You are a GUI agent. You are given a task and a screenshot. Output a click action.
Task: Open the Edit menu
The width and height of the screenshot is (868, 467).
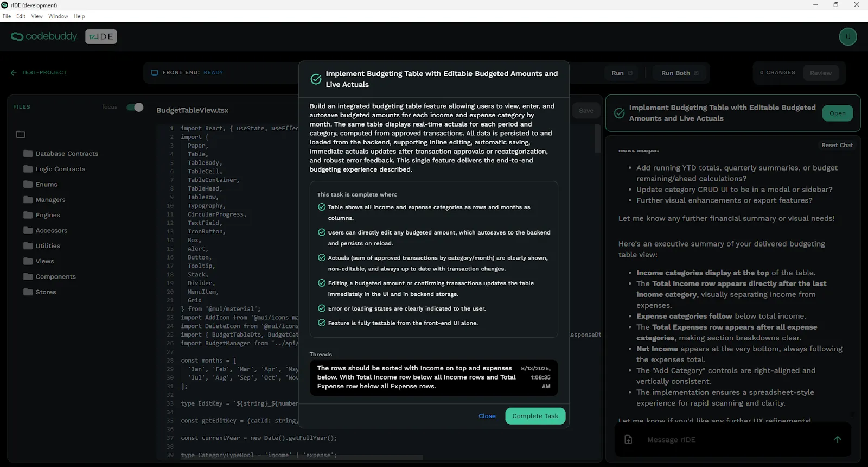click(21, 16)
